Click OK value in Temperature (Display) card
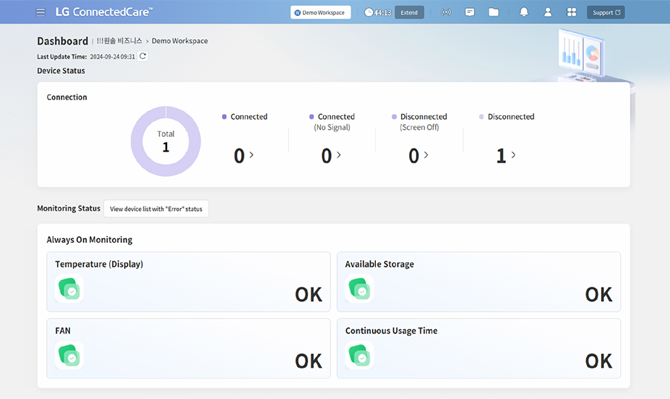 309,294
